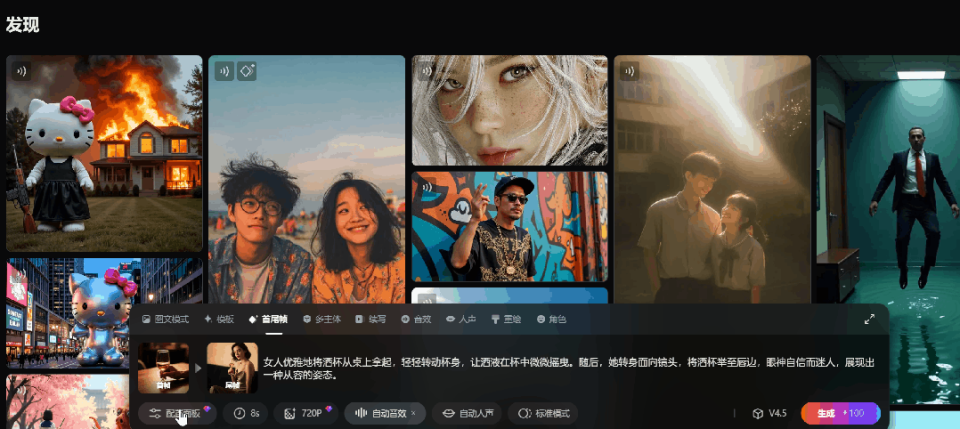This screenshot has width=960, height=429.
Task: Click sound icon on burning house Hello Kitty card
Action: pos(21,71)
